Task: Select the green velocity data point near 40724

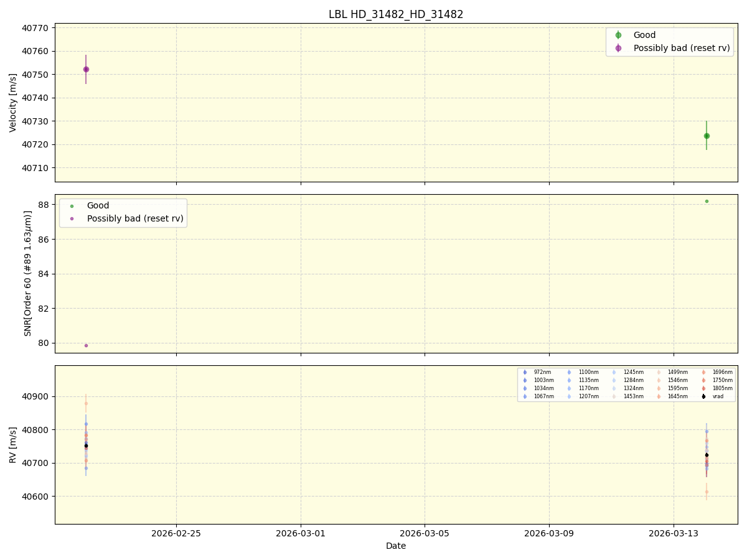Action: tap(707, 136)
